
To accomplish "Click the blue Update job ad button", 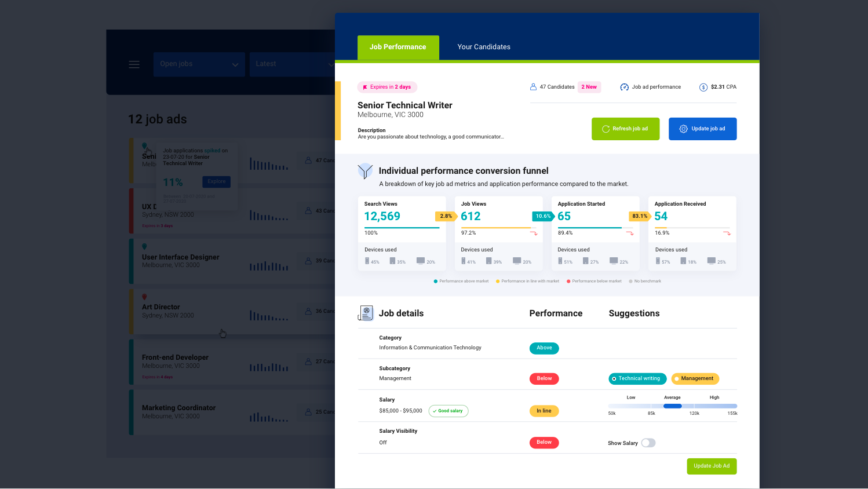I will tap(702, 129).
